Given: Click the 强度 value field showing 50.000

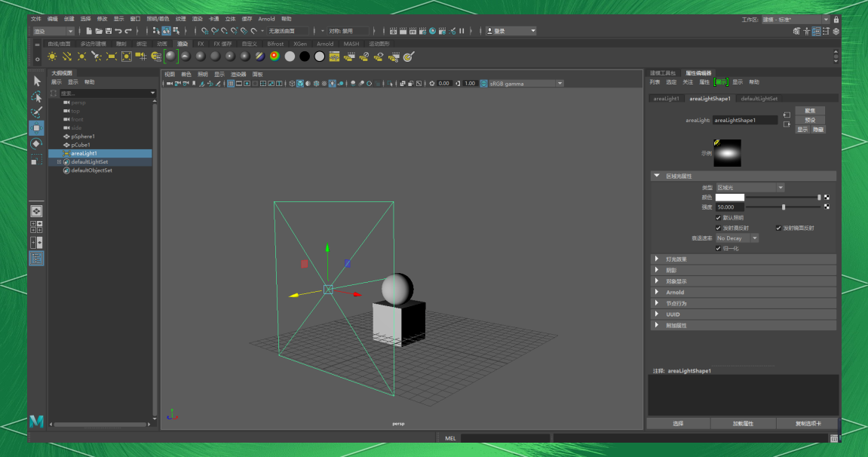Looking at the screenshot, I should pos(729,207).
